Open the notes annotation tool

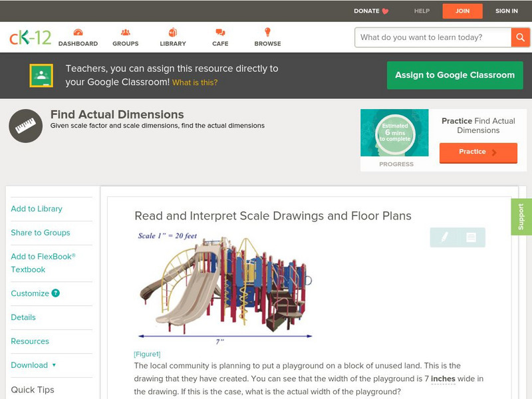tap(471, 237)
